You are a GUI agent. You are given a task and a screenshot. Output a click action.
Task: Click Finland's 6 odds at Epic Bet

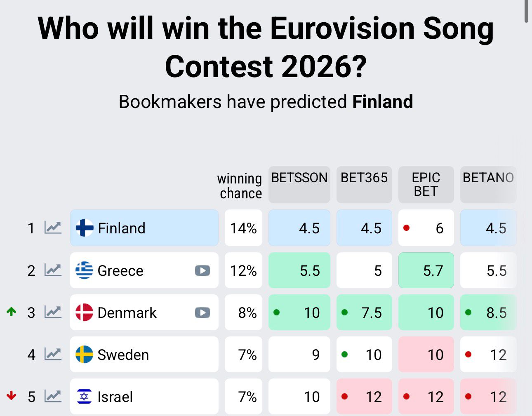point(426,228)
